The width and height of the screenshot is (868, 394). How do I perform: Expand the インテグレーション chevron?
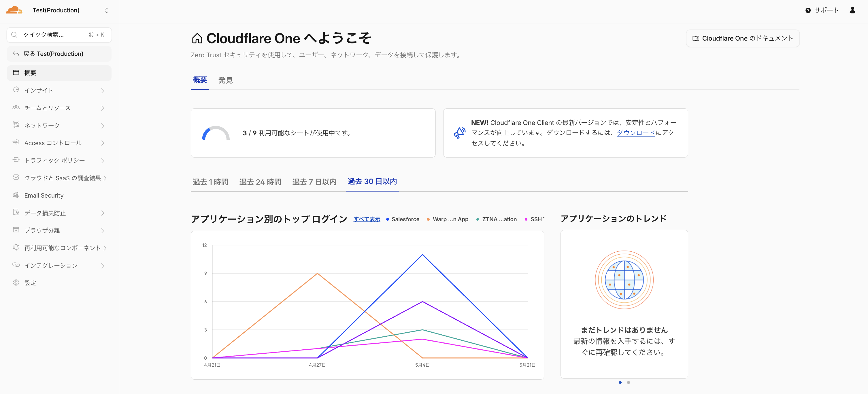point(103,265)
